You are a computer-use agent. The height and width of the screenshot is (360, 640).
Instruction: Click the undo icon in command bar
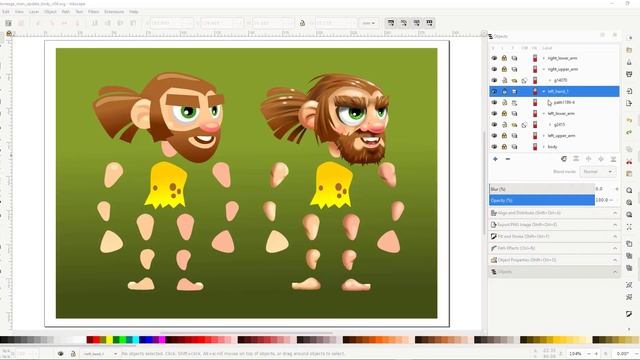pos(629,120)
